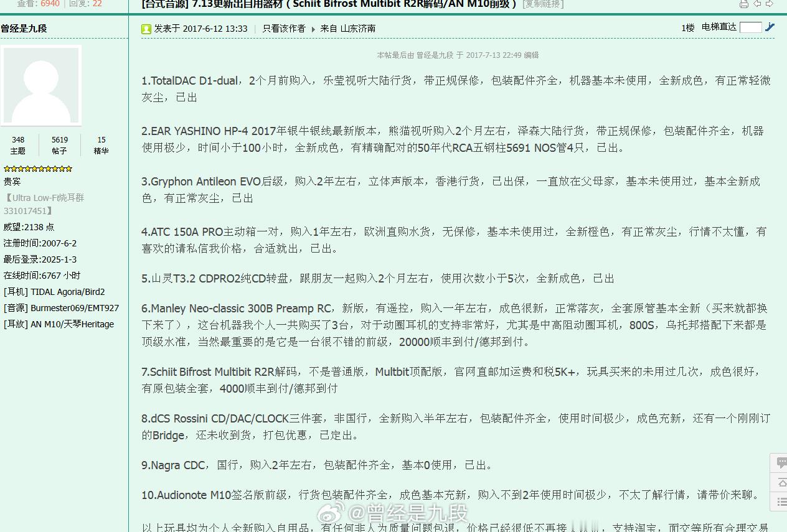The height and width of the screenshot is (532, 787).
Task: Click the 贵宾 user group label
Action: (x=12, y=182)
